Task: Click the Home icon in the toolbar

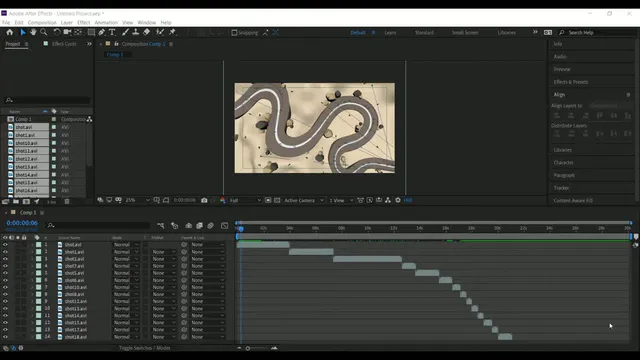Action: 9,32
